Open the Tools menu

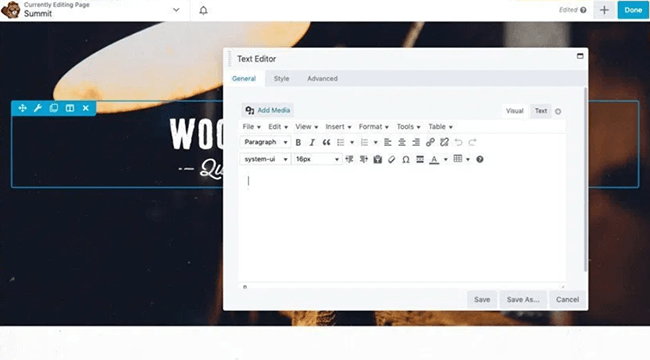(x=408, y=126)
